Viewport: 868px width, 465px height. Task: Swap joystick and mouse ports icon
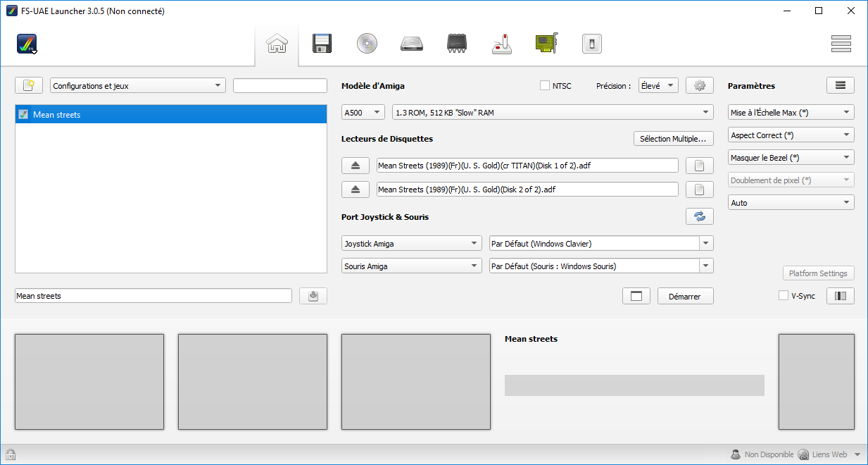pos(700,216)
